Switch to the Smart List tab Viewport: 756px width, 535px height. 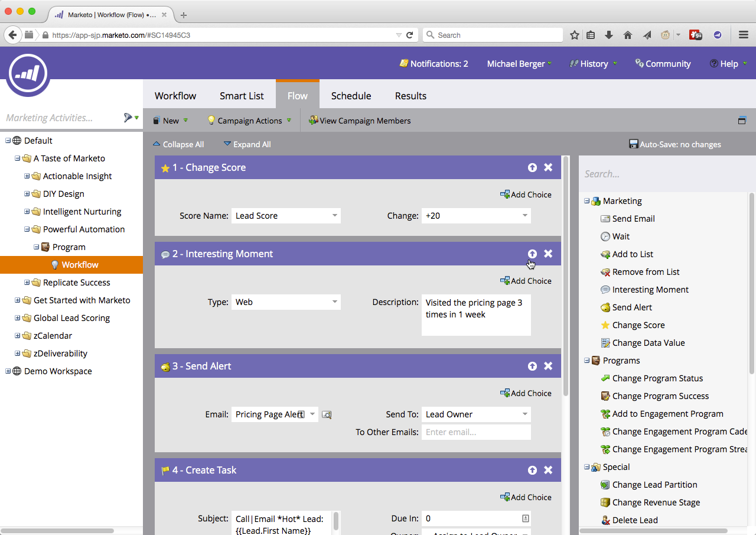click(x=241, y=95)
